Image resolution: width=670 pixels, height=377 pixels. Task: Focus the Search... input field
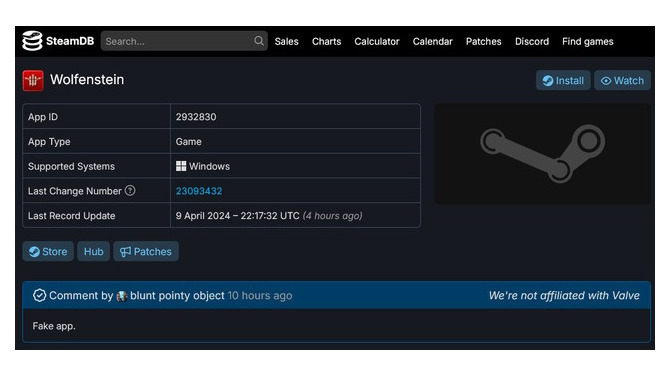[184, 41]
